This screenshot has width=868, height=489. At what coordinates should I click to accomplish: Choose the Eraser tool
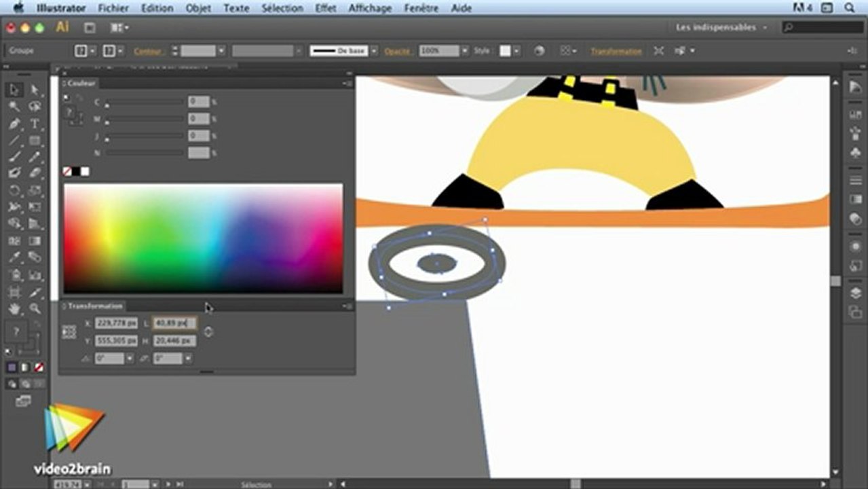pos(35,173)
